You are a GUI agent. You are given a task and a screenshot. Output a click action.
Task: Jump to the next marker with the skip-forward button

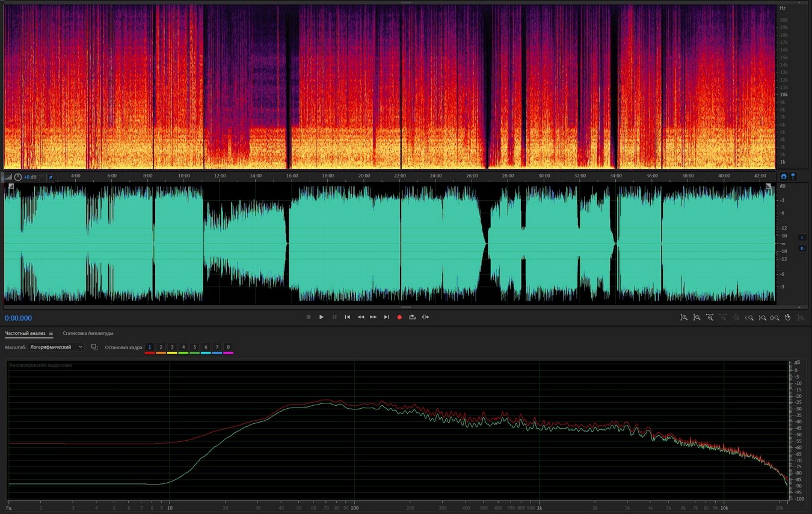386,317
